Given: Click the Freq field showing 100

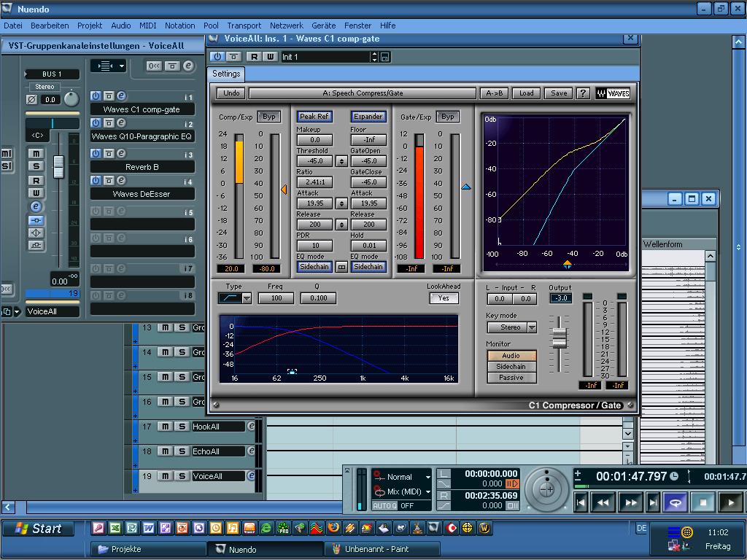Looking at the screenshot, I should [276, 298].
